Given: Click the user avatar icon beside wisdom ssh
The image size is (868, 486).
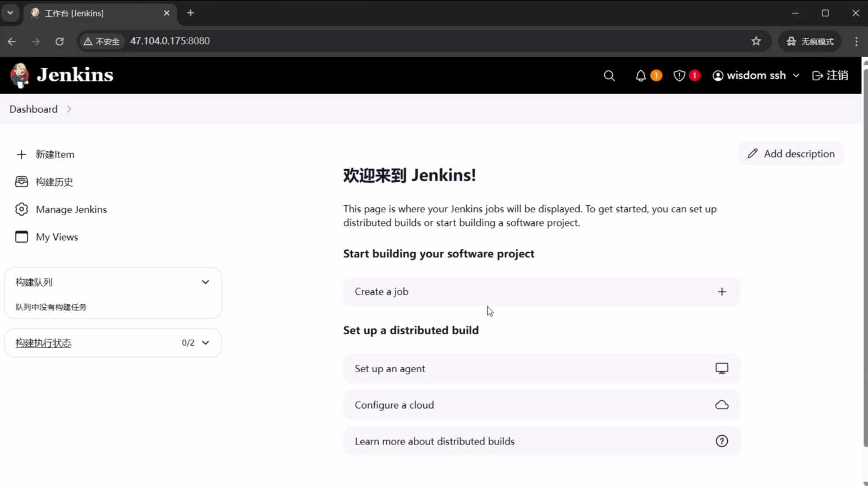Looking at the screenshot, I should [x=718, y=76].
